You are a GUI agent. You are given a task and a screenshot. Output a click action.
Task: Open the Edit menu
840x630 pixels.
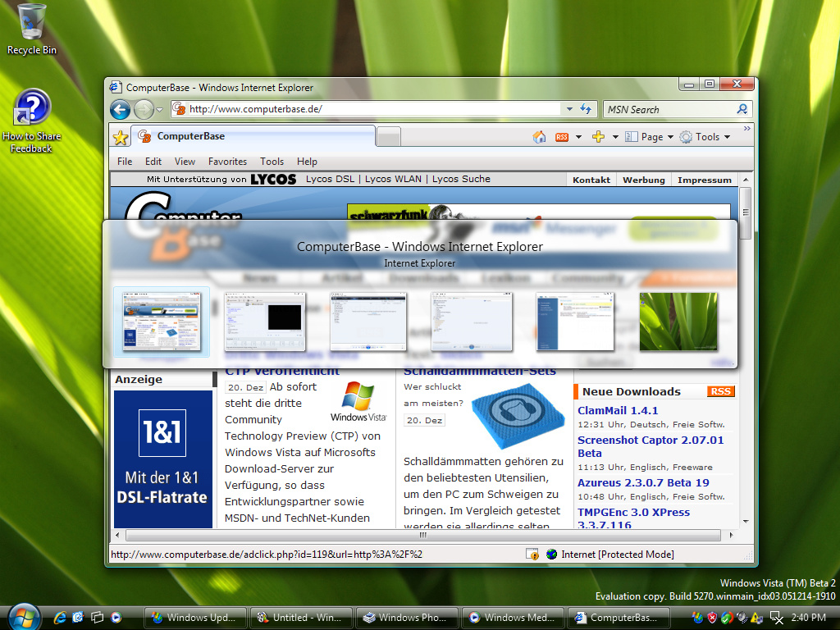pyautogui.click(x=153, y=162)
